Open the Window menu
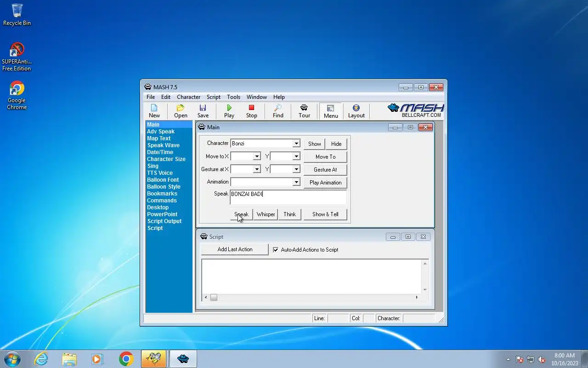The image size is (588, 368). [257, 97]
